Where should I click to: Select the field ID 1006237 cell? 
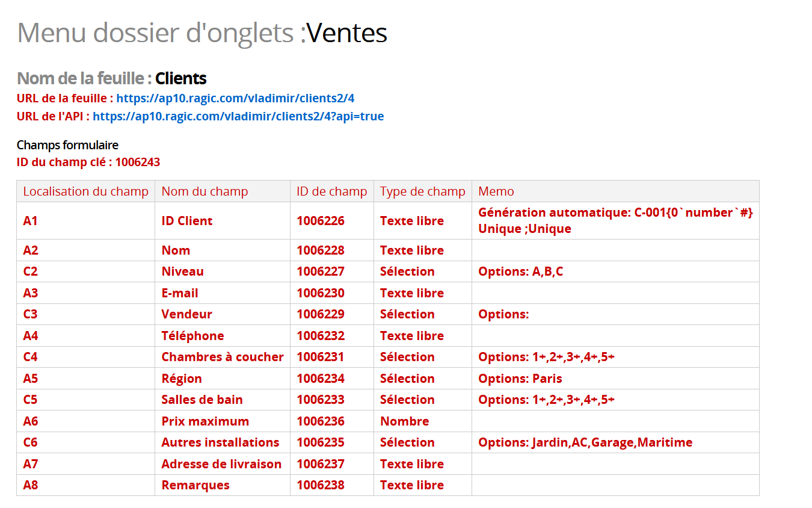point(332,464)
